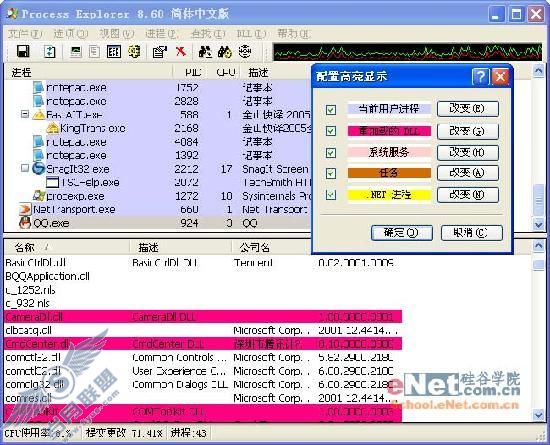Open System Information graph toolbar icon
The image size is (550, 445).
point(76,52)
